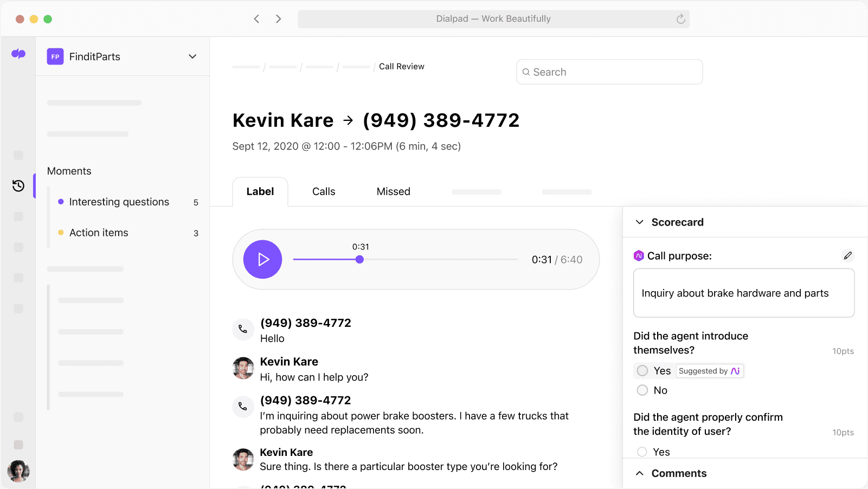Image resolution: width=868 pixels, height=489 pixels.
Task: Open the call history icon in sidebar
Action: [18, 185]
